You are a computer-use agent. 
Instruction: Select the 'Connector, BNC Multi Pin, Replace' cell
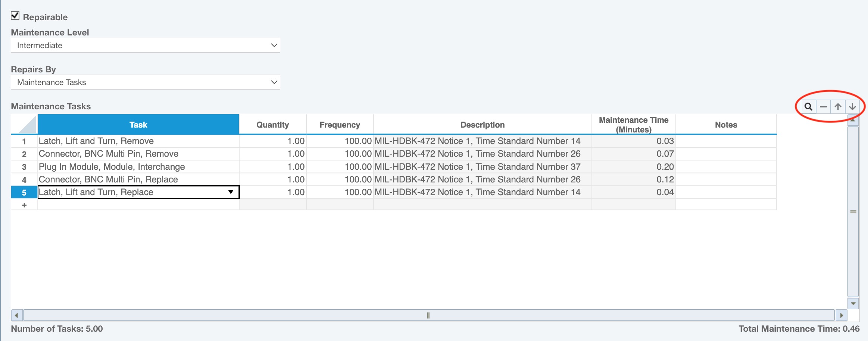[x=138, y=179]
